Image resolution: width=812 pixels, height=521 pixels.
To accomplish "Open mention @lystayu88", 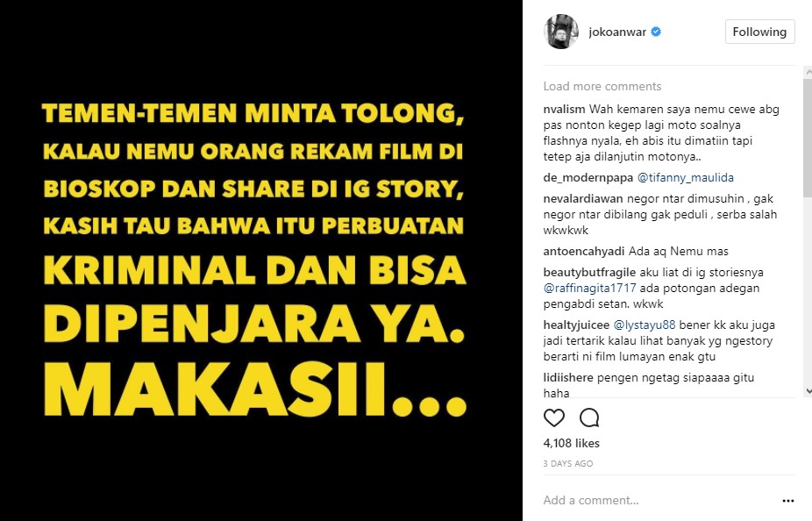I will [x=645, y=325].
